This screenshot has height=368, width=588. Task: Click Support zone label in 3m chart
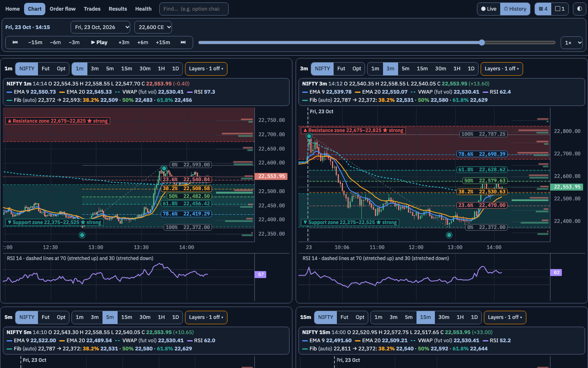(x=350, y=222)
